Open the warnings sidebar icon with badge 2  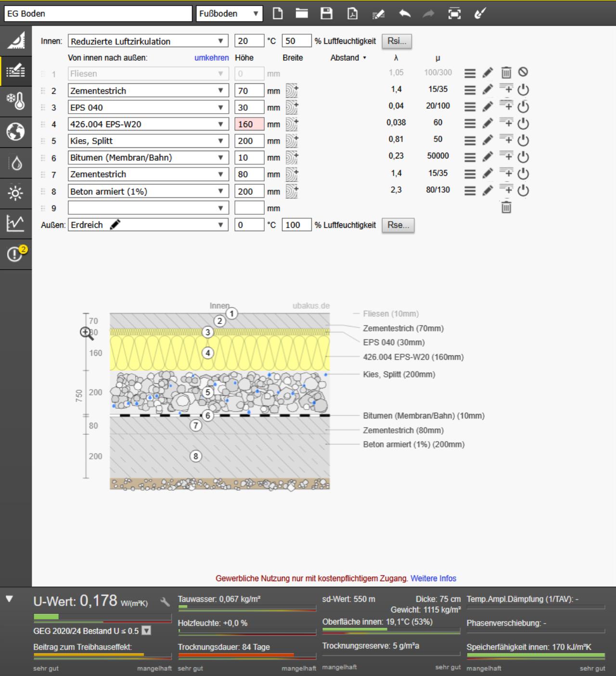[15, 253]
